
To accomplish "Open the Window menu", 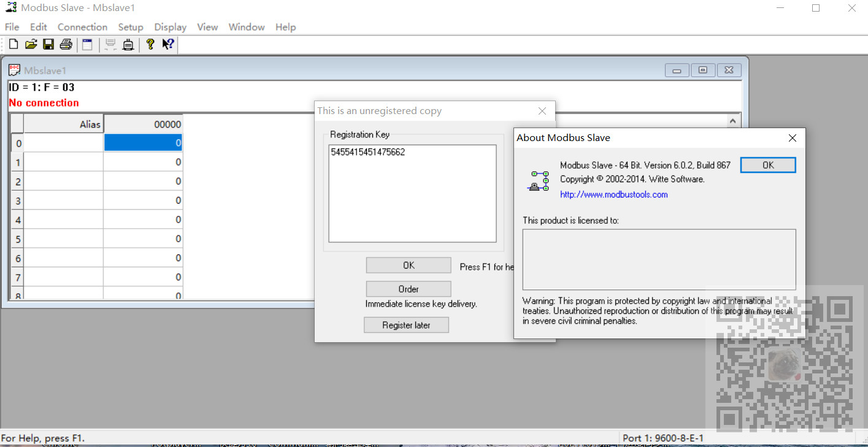I will point(247,27).
